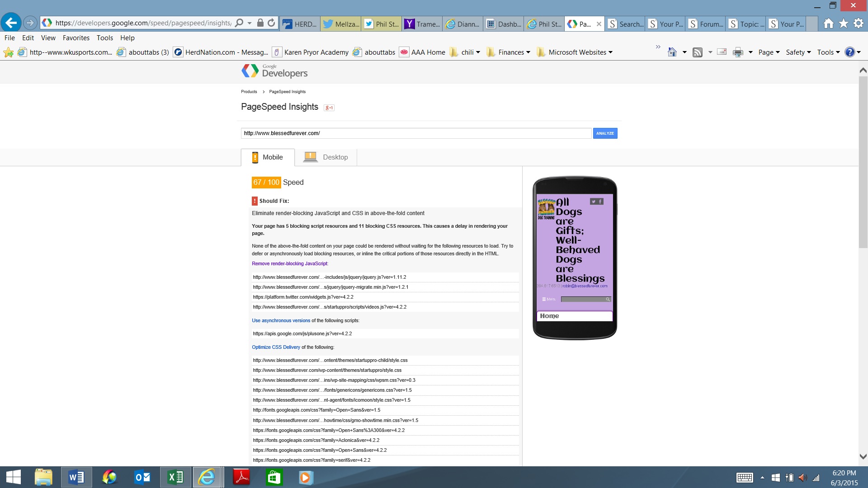Open the AAA Home favorite

423,52
